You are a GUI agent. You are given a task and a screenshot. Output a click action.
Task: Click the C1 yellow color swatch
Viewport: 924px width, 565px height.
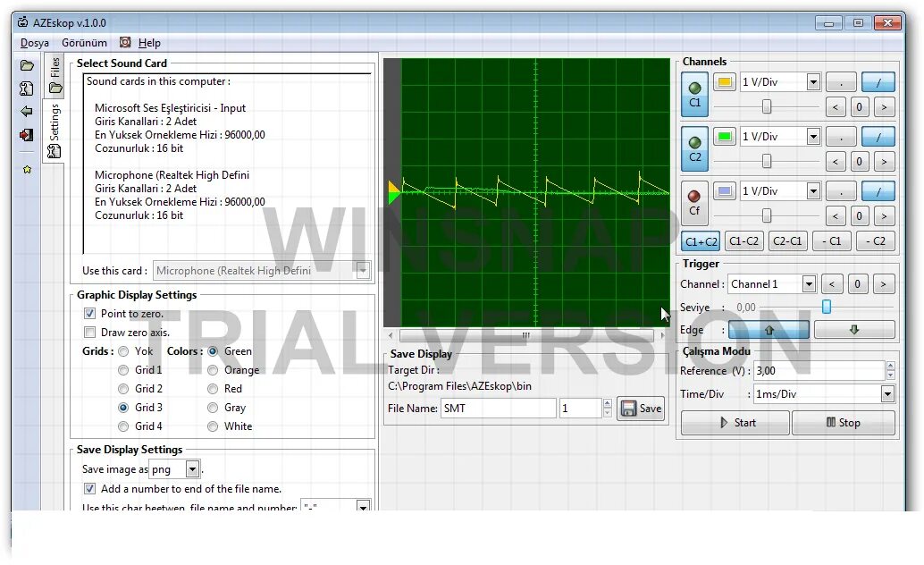point(725,82)
